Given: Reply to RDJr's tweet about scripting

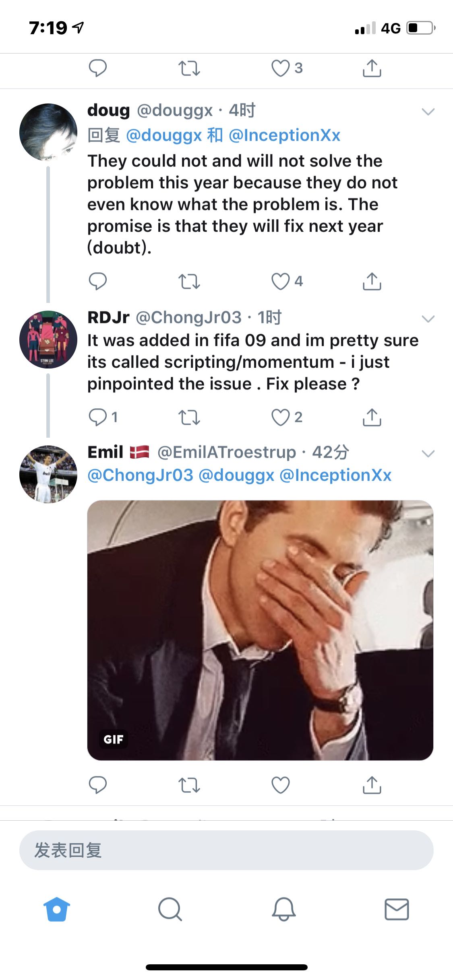Looking at the screenshot, I should 97,417.
